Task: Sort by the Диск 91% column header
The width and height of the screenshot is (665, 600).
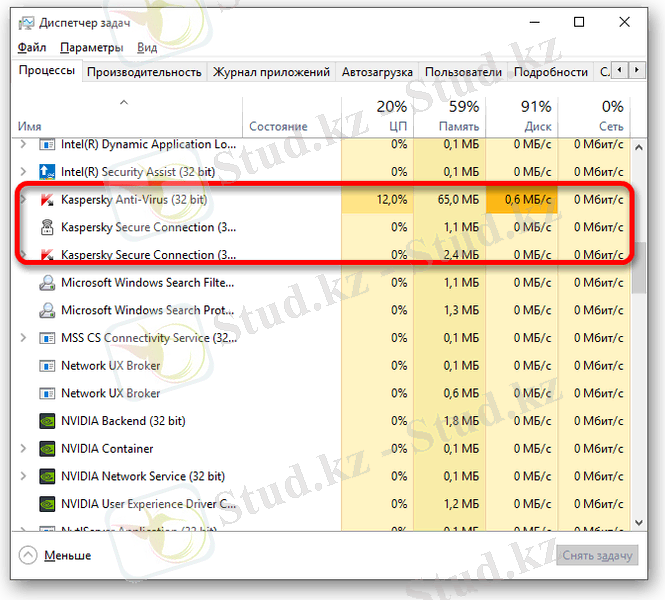Action: [522, 117]
